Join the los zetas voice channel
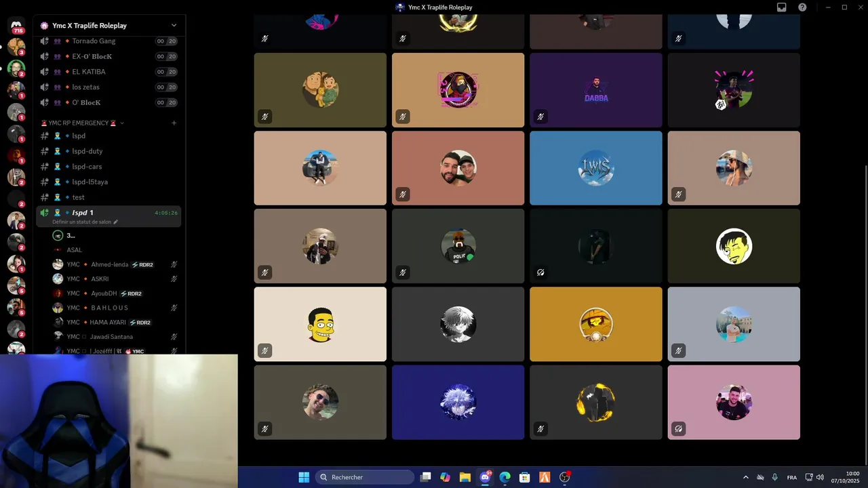 click(x=108, y=87)
